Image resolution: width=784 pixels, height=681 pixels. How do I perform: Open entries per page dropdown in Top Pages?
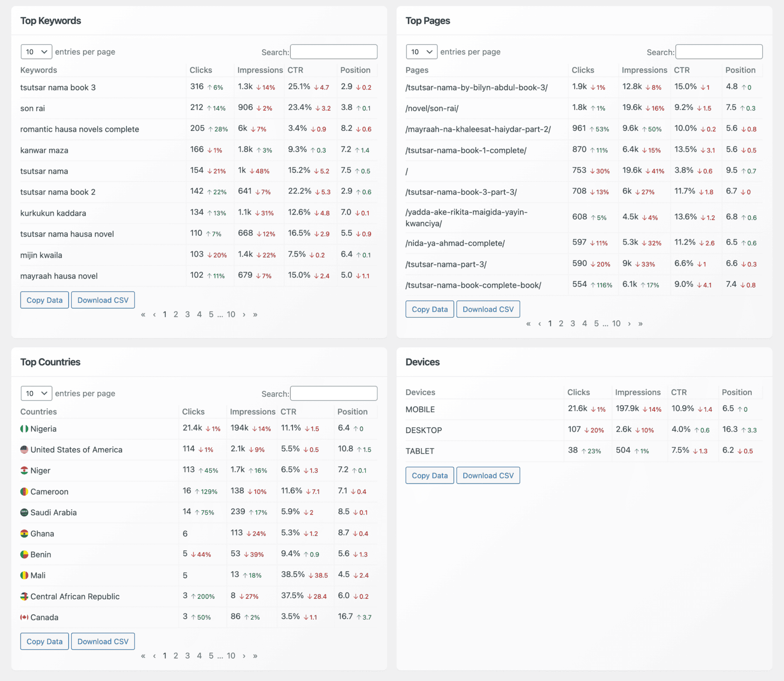422,52
